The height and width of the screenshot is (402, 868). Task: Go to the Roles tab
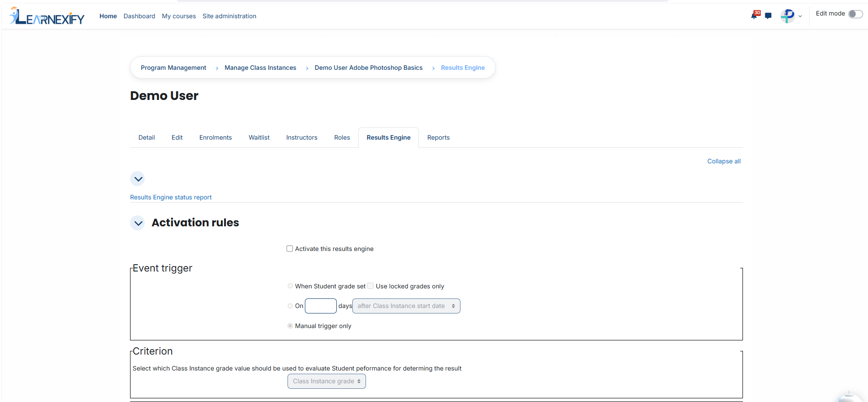pyautogui.click(x=342, y=137)
